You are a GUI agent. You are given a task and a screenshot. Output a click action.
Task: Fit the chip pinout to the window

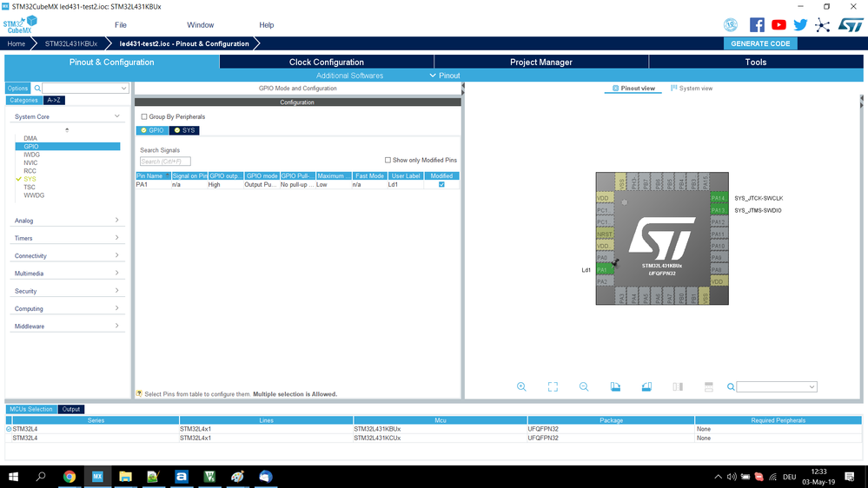point(553,386)
